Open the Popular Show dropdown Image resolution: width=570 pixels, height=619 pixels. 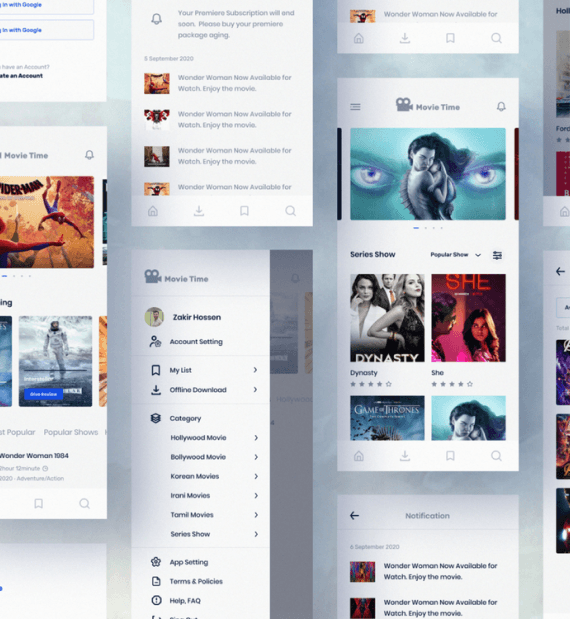click(x=456, y=255)
